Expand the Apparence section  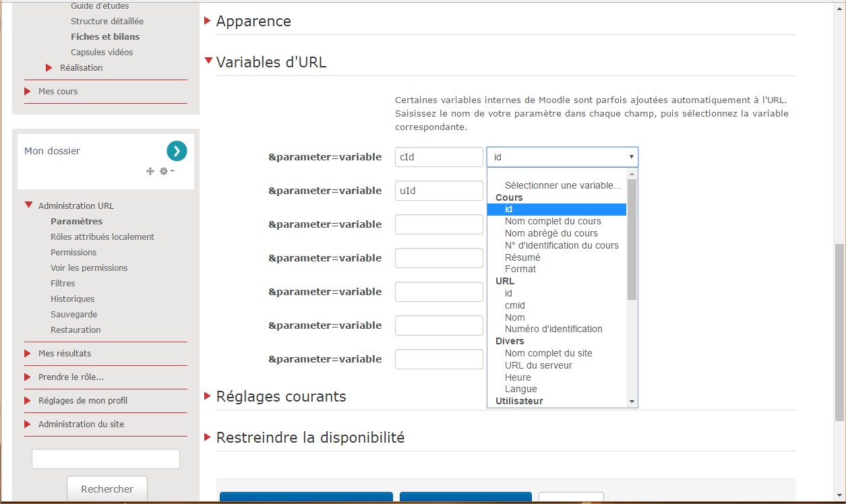[x=208, y=21]
